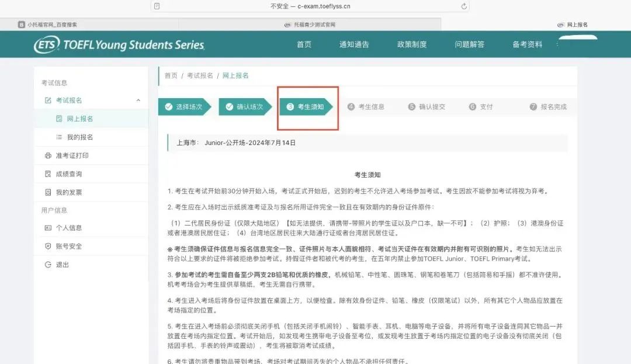Open 个人信息 in the sidebar
Image resolution: width=631 pixels, height=364 pixels.
click(91, 228)
